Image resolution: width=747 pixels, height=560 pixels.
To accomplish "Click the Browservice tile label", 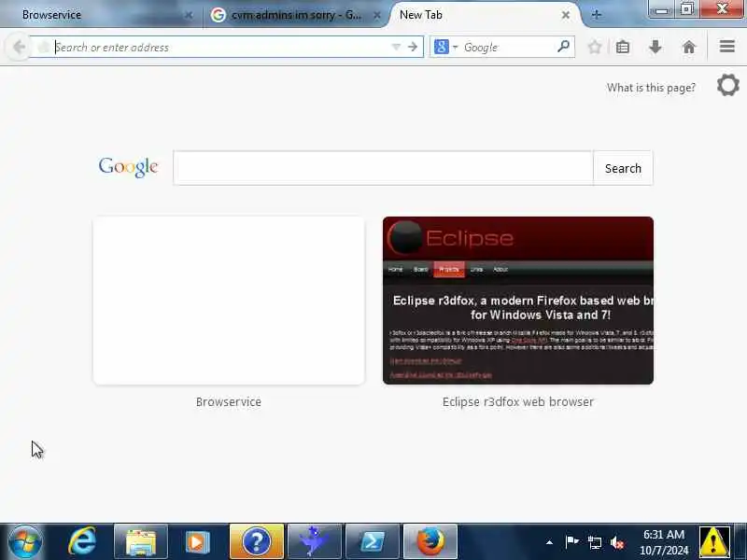I will pos(229,402).
